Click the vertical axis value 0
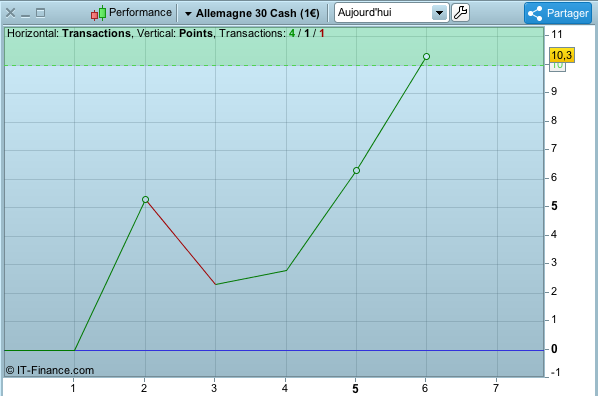Screen dimensions: 598x396 point(554,349)
